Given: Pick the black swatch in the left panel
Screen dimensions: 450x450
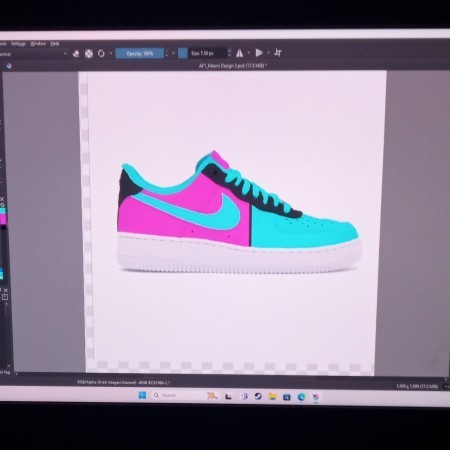Looking at the screenshot, I should pos(3,227).
